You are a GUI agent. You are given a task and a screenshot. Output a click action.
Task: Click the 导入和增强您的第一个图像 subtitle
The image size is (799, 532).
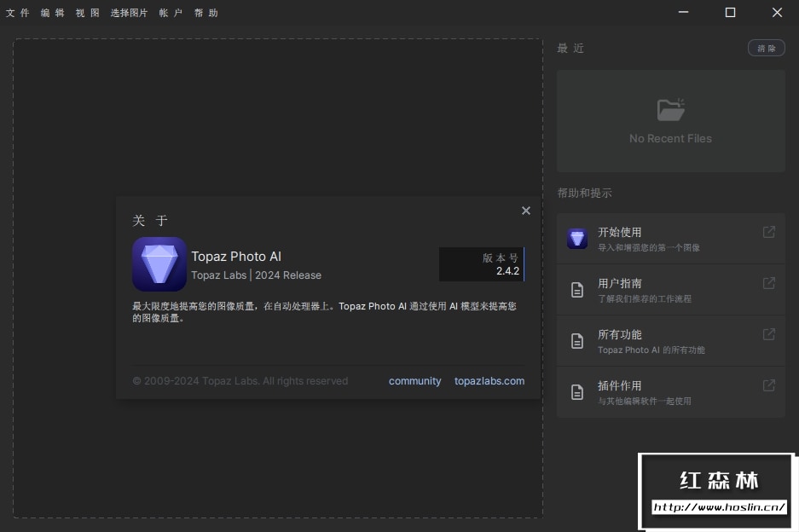click(649, 247)
